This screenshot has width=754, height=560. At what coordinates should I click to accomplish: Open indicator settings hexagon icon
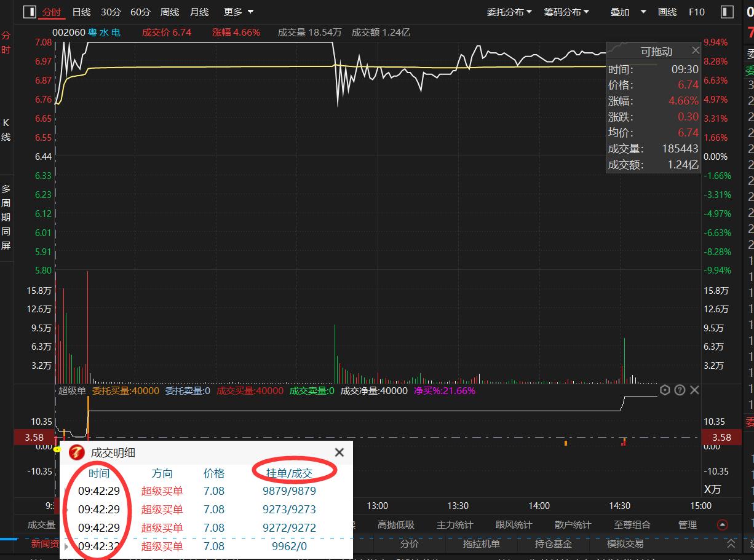665,390
